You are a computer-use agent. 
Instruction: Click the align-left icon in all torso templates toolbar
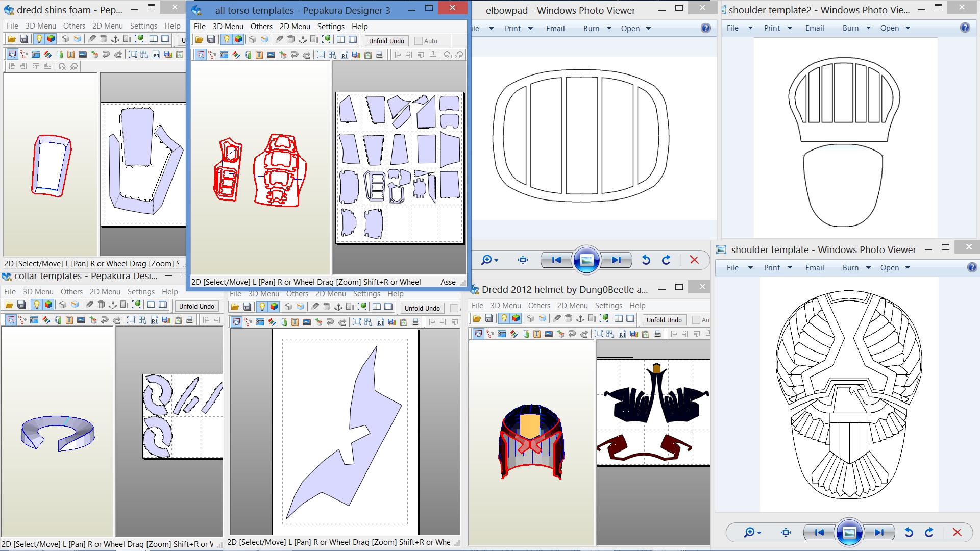[398, 55]
